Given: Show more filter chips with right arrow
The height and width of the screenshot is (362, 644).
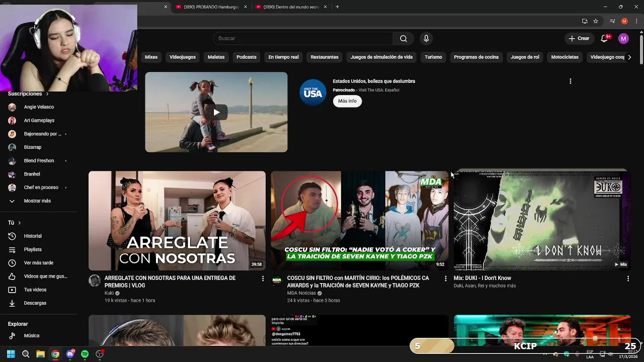Looking at the screenshot, I should pyautogui.click(x=629, y=57).
